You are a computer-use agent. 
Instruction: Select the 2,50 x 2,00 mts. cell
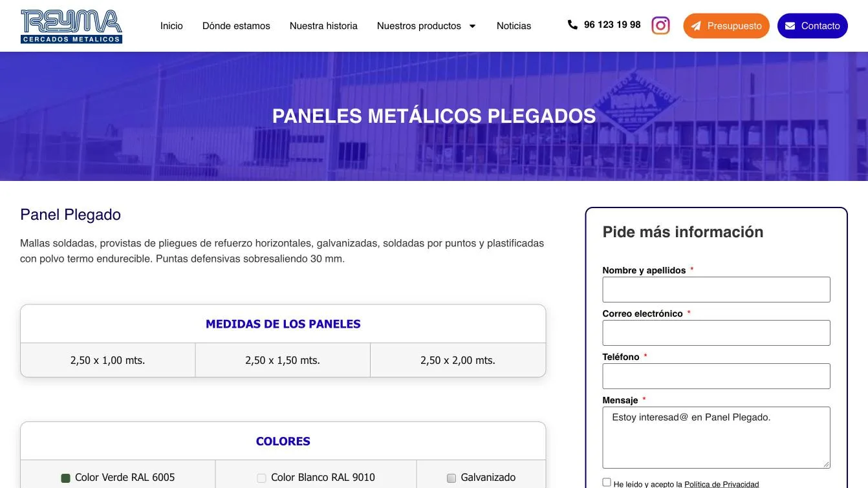458,360
